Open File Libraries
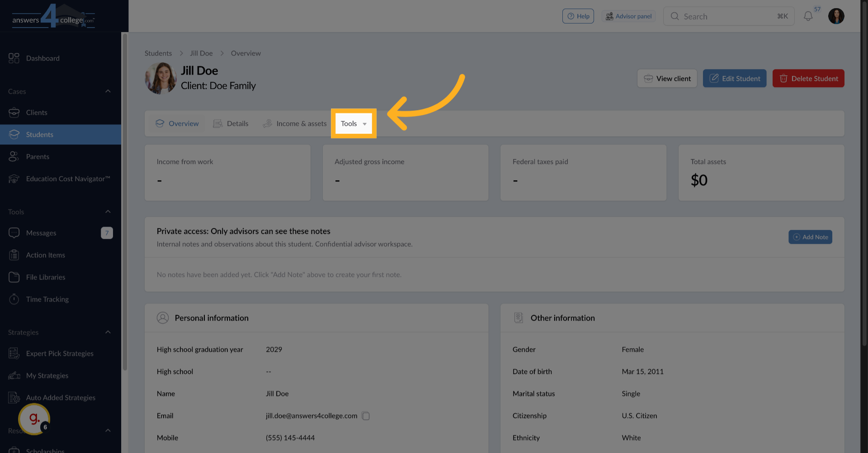 pos(45,277)
